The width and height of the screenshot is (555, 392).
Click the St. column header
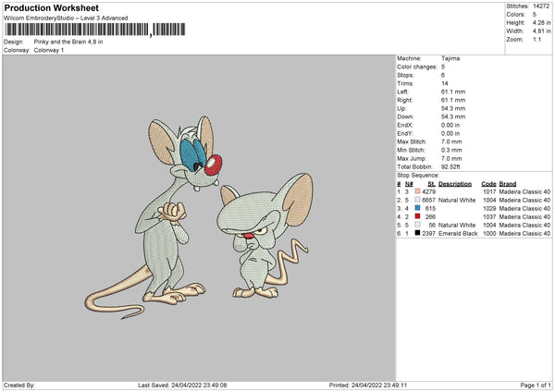pos(431,183)
